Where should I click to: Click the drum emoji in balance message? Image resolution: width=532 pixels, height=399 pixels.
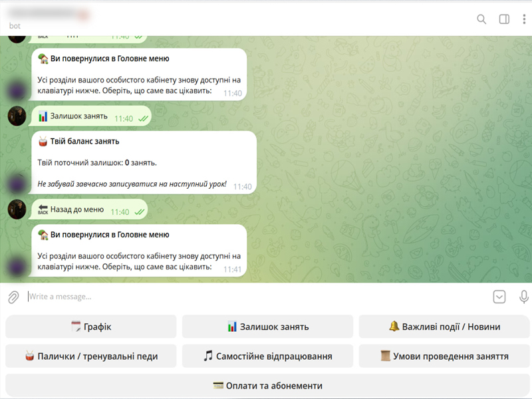(x=43, y=142)
